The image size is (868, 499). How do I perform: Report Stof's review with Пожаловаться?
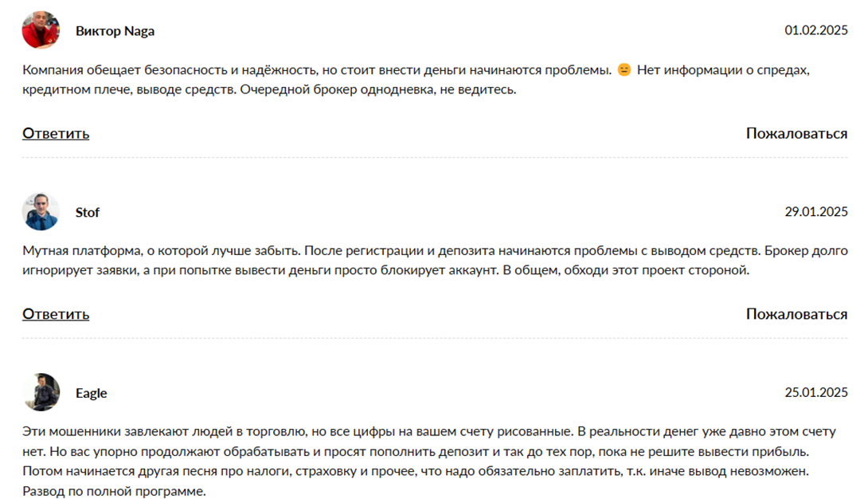pos(796,314)
